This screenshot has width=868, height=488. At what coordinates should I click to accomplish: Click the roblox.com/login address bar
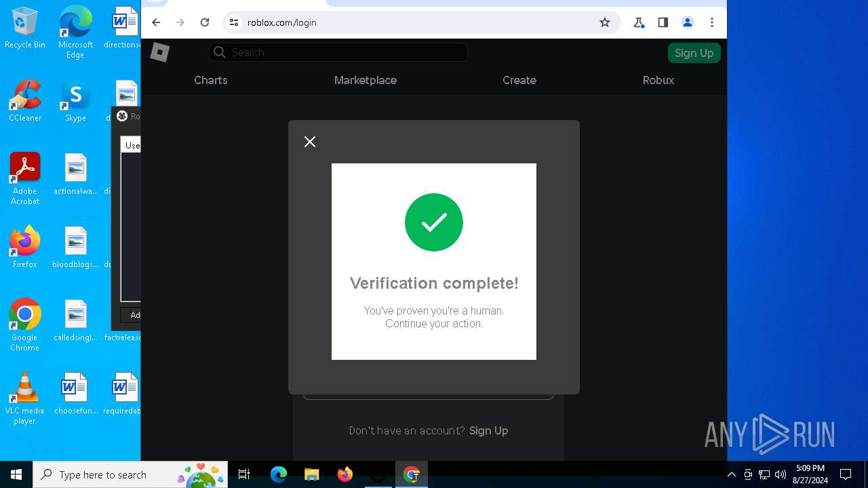click(420, 22)
